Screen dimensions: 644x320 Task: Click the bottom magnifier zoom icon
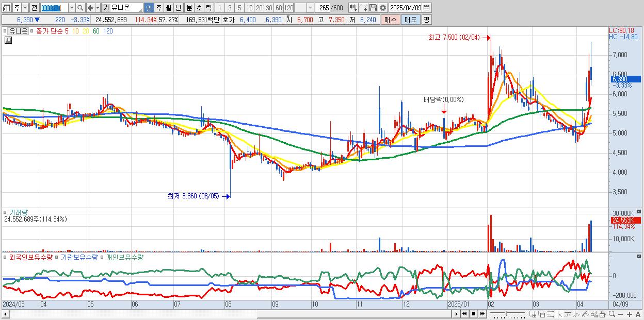coord(611,314)
